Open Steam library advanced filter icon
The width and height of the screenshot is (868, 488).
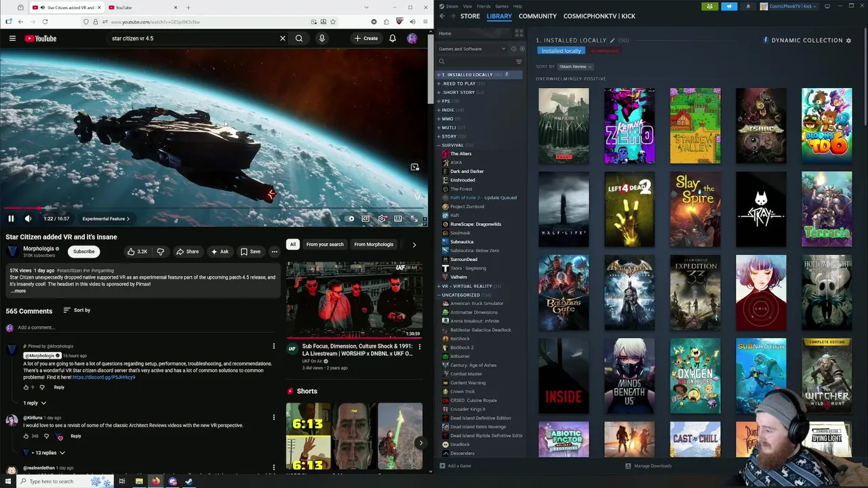pos(519,62)
